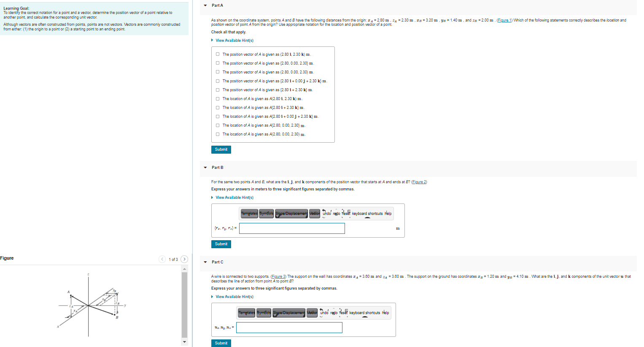Click help in Part C toolbar
This screenshot has height=347, width=644.
[385, 313]
